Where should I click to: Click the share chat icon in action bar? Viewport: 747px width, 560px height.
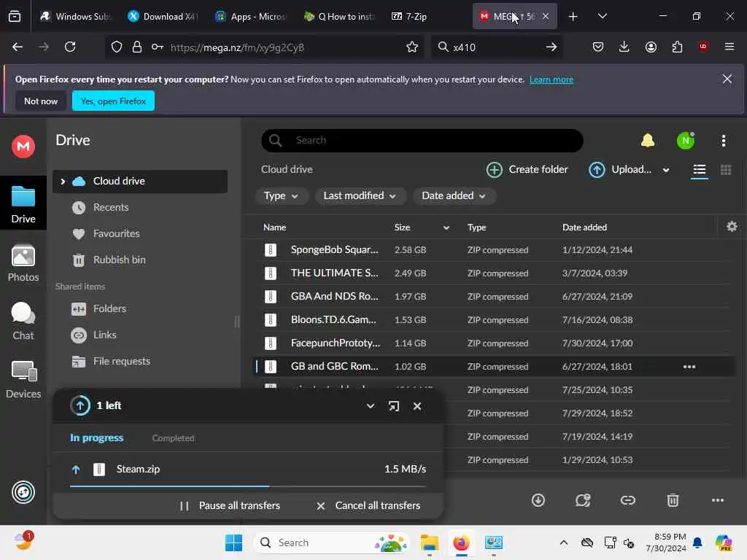click(583, 500)
